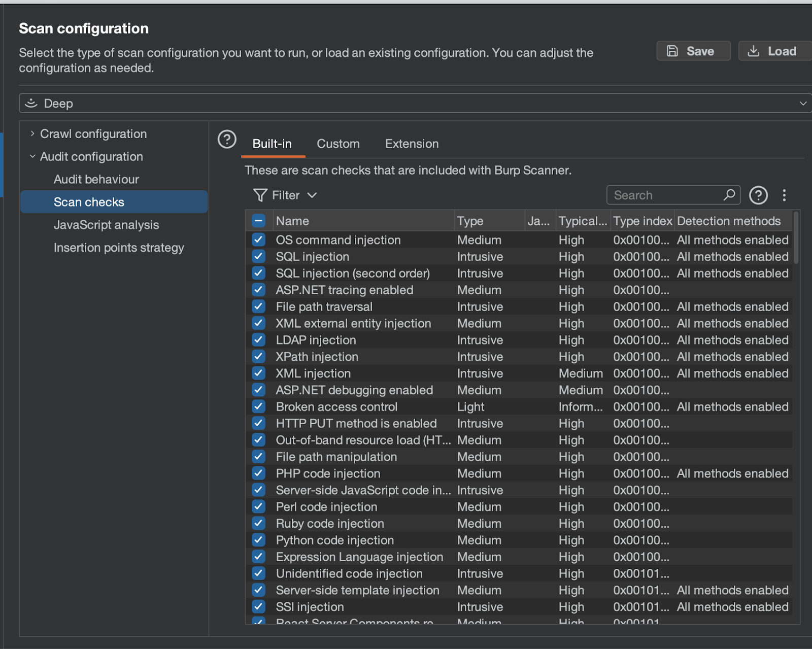Open the Extension tab
Screen dimensions: 812x649
(412, 144)
